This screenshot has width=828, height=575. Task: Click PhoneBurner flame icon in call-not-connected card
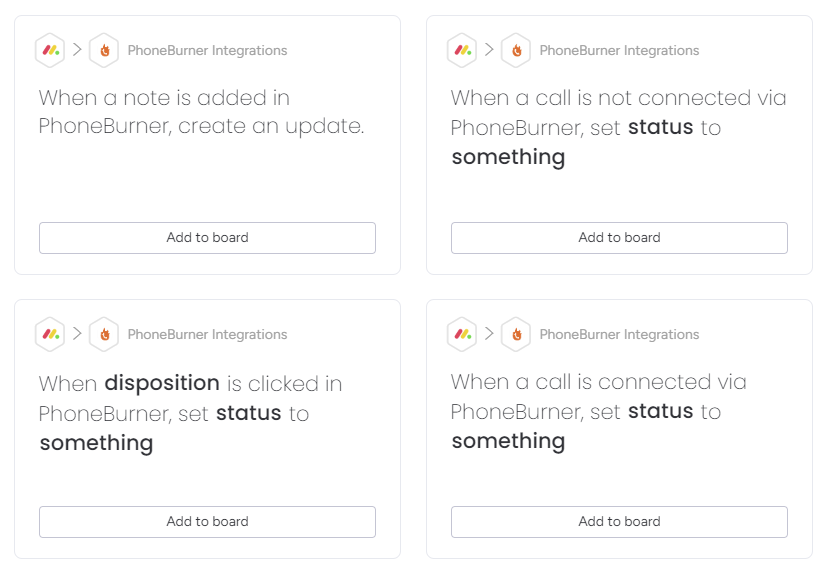(516, 50)
